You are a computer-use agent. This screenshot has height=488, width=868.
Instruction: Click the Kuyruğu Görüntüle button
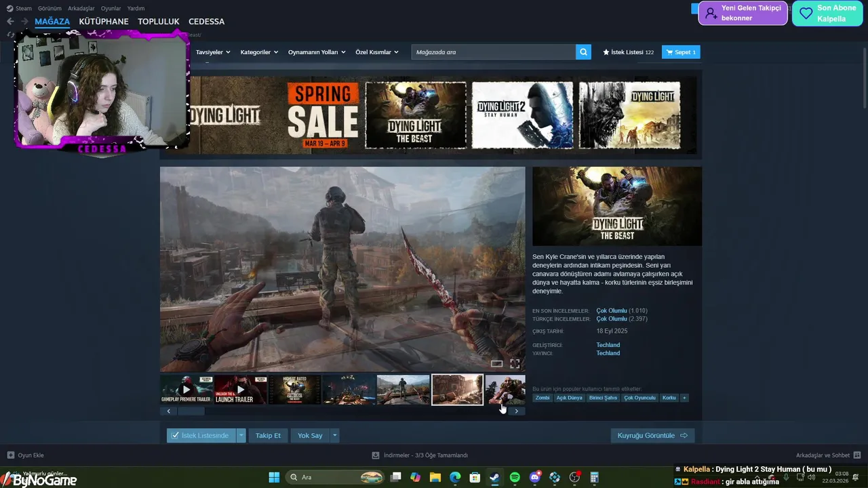pyautogui.click(x=652, y=435)
